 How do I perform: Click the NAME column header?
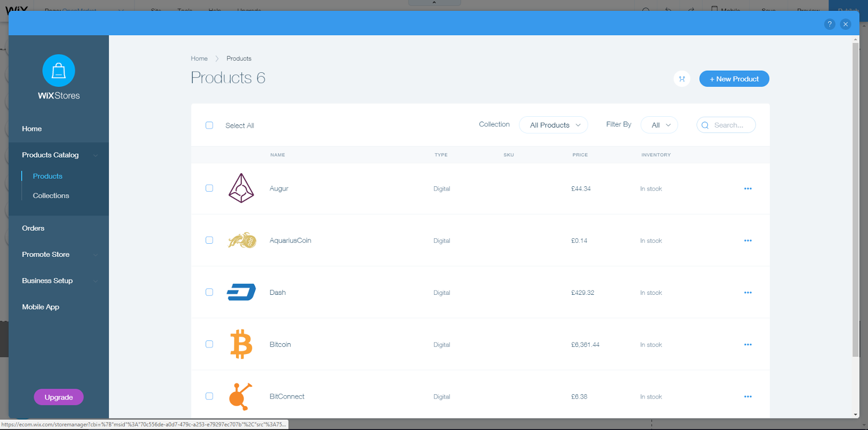(x=278, y=155)
